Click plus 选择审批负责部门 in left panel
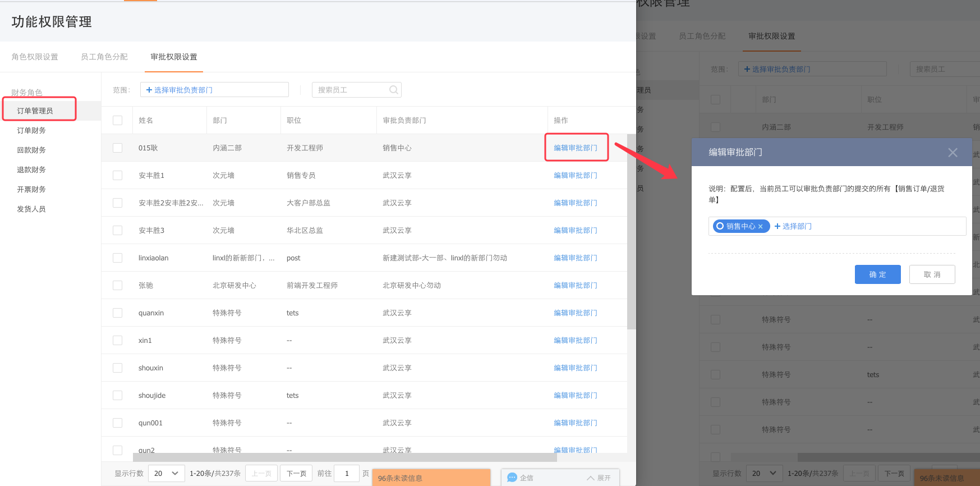The width and height of the screenshot is (980, 486). tap(180, 90)
